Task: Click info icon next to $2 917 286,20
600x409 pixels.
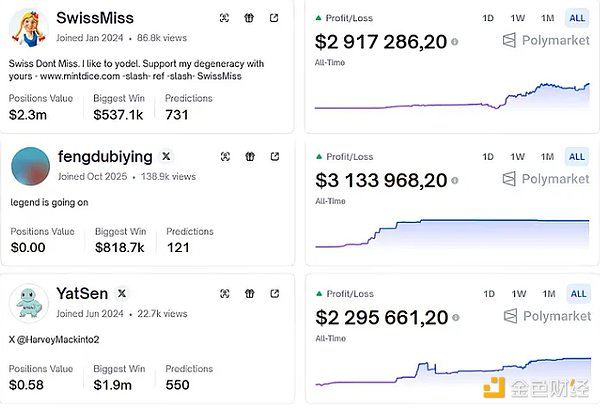Action: click(x=455, y=42)
